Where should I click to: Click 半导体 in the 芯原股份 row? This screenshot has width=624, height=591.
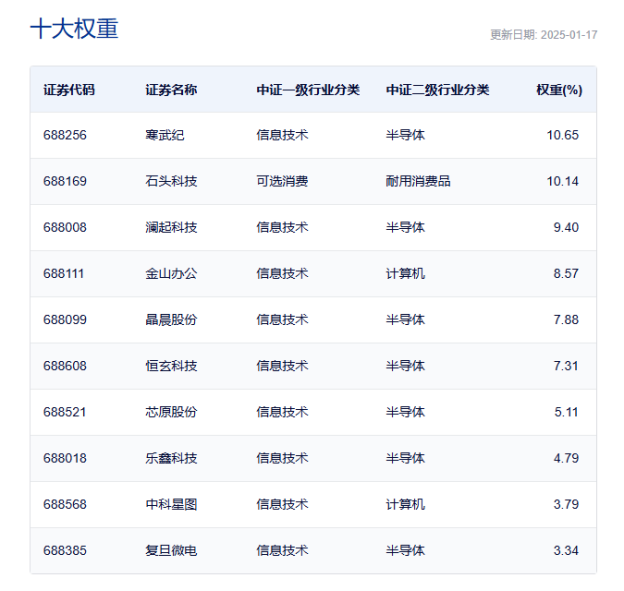[x=405, y=412]
